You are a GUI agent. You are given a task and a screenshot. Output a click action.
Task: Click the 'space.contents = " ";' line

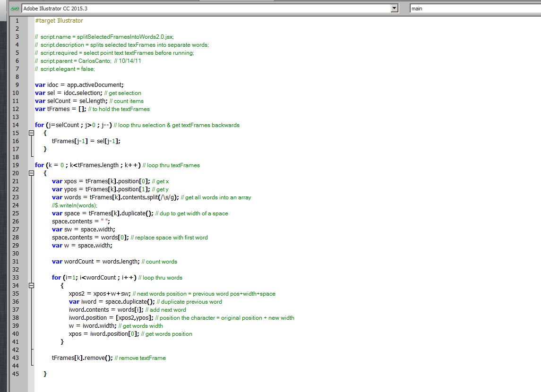tap(81, 222)
